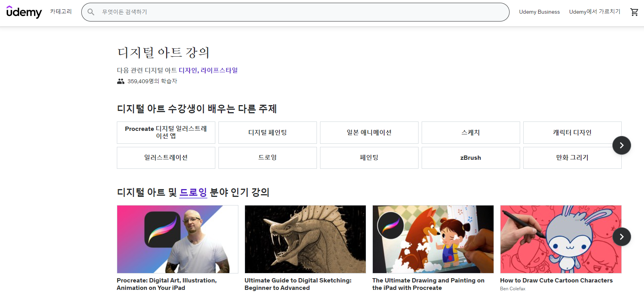Screen dimensions: 644x293
Task: Open the 카테고리 menu
Action: (61, 12)
